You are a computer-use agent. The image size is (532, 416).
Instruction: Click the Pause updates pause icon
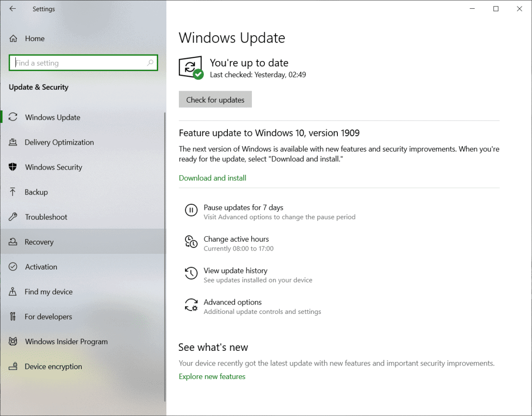(x=191, y=210)
